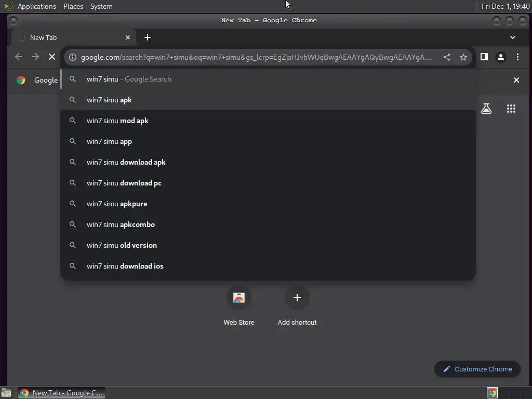This screenshot has width=532, height=399.
Task: Close the New Tab tab
Action: click(128, 37)
